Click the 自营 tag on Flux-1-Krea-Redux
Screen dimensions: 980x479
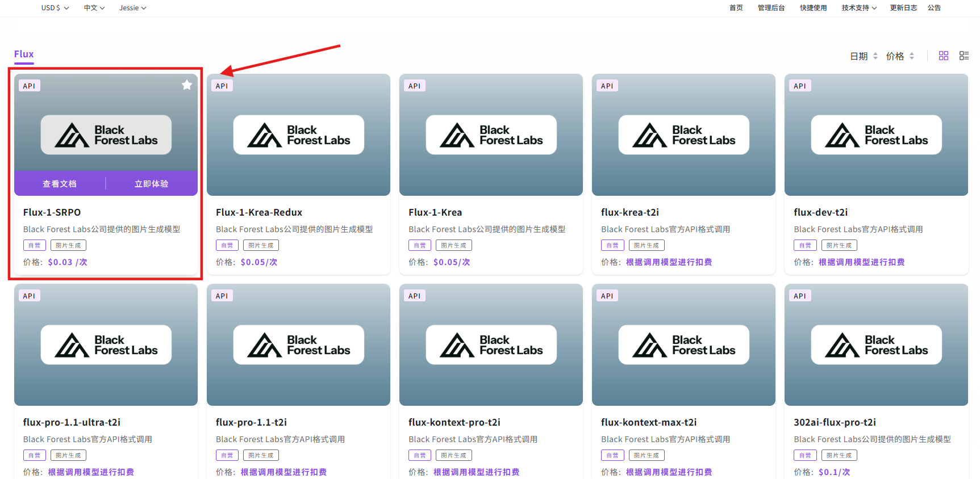[227, 245]
